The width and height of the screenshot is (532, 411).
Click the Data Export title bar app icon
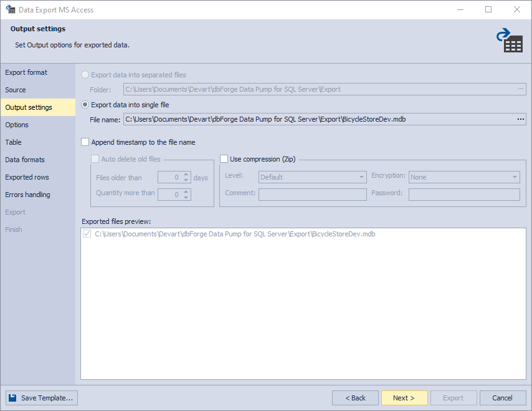[x=11, y=9]
